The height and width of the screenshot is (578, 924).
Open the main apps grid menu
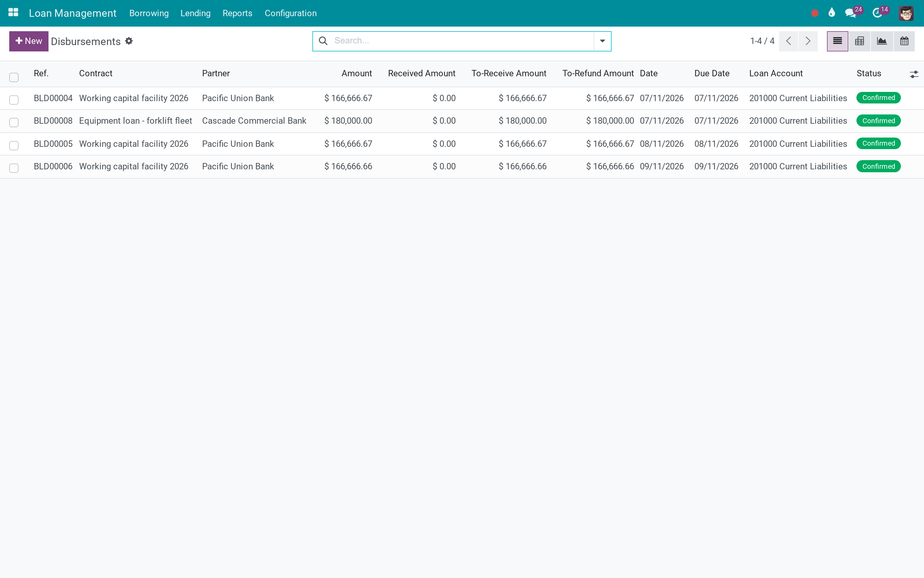13,13
